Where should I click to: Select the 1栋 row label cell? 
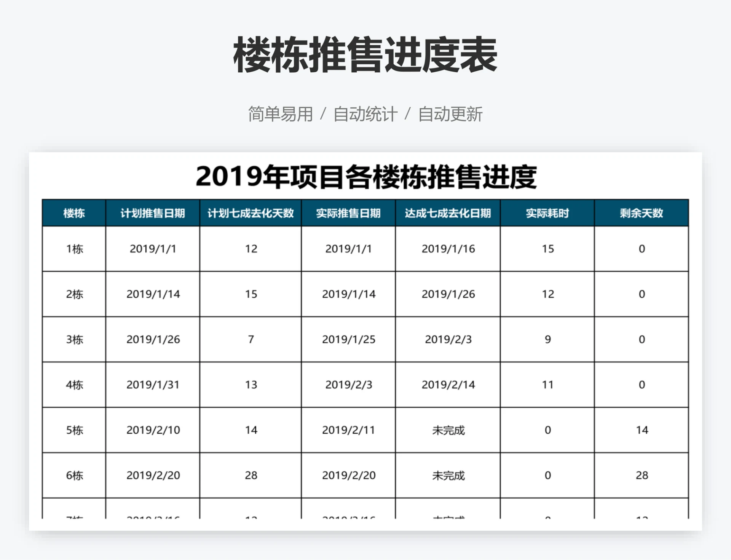tap(73, 249)
